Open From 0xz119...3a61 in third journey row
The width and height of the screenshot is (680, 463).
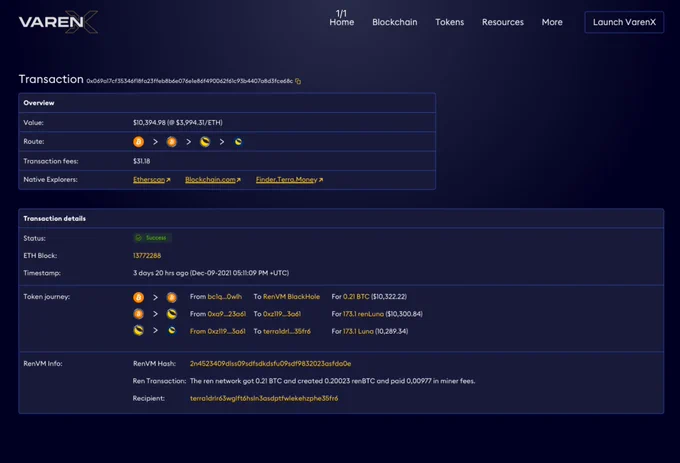pos(218,331)
